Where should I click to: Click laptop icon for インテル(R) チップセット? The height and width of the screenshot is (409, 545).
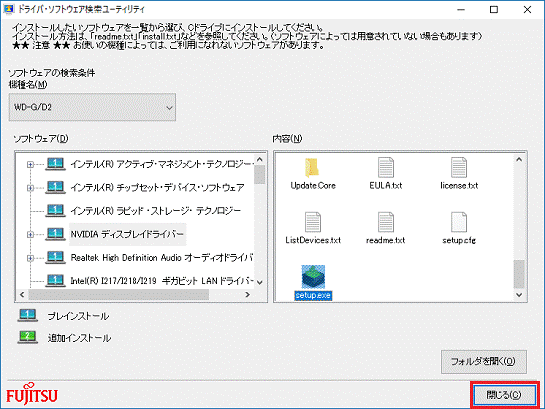click(55, 187)
